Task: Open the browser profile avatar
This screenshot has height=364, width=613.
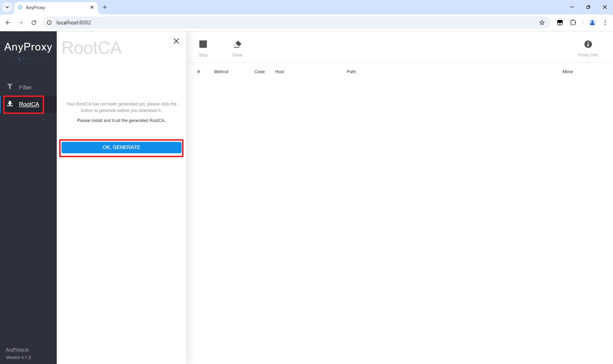Action: (x=592, y=22)
